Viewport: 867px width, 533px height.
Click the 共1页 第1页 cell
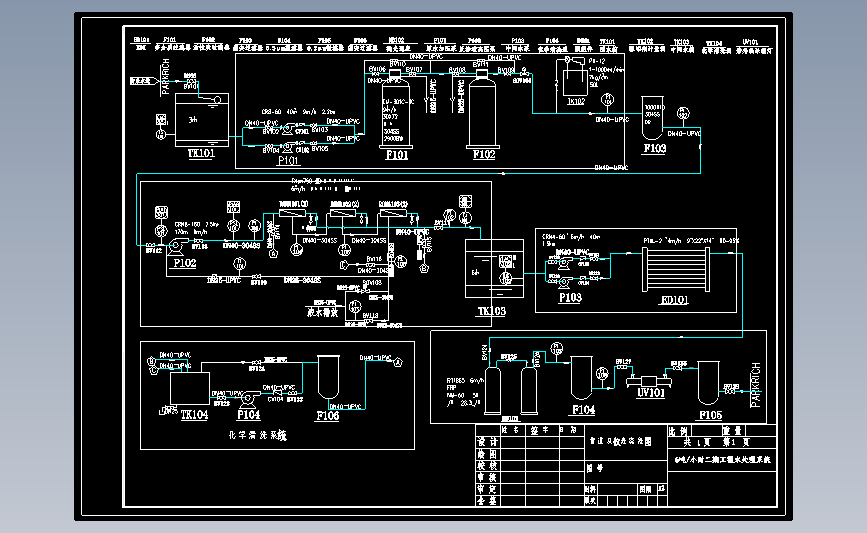pos(722,442)
